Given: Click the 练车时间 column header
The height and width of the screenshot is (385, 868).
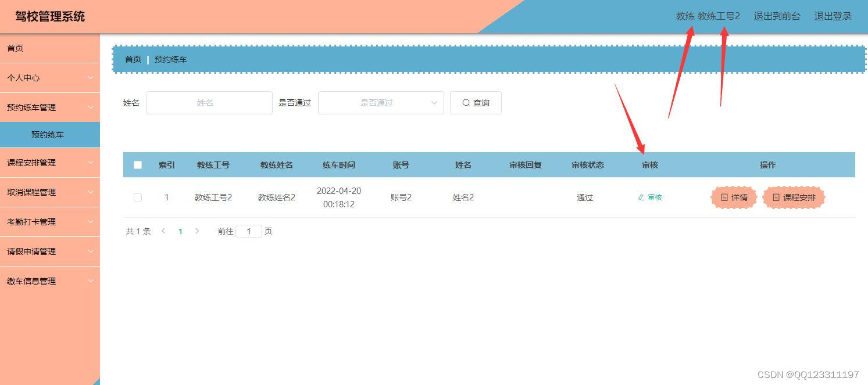Looking at the screenshot, I should [339, 165].
